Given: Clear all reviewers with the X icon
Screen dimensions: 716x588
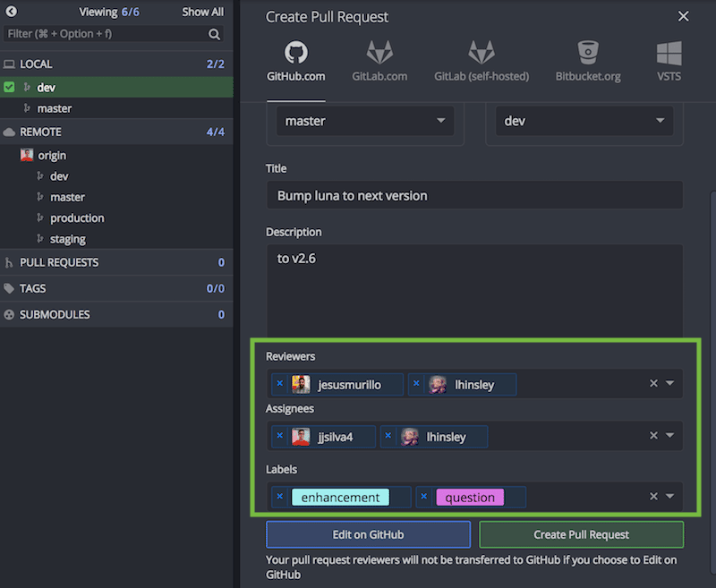Looking at the screenshot, I should pos(653,384).
